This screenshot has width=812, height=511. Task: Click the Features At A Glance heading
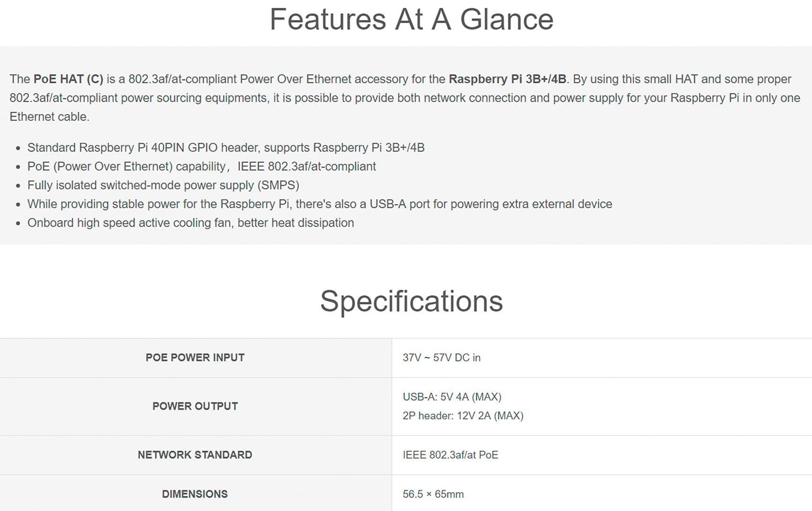[x=411, y=19]
